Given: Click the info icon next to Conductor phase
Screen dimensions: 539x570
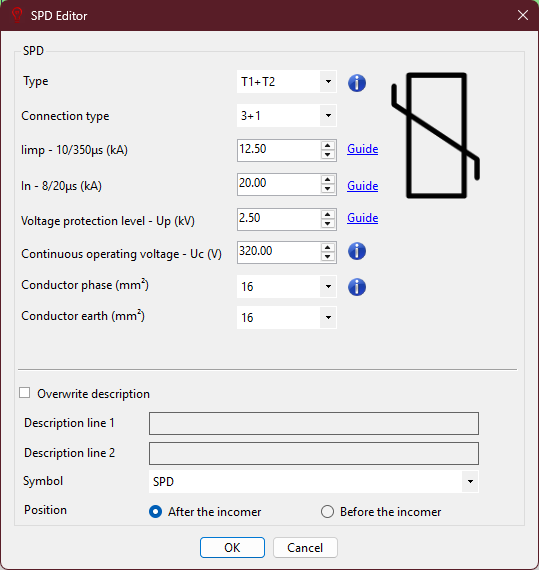Looking at the screenshot, I should (x=357, y=287).
